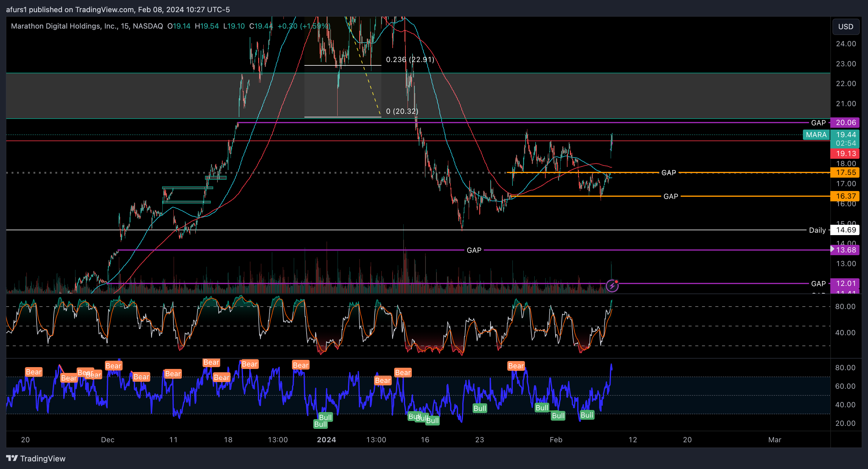868x469 pixels.
Task: Click 24.00 on the price scale
Action: (846, 44)
